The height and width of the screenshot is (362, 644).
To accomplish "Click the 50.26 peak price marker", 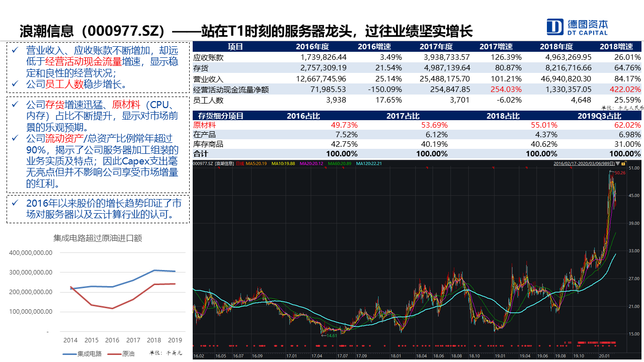I will [619, 173].
